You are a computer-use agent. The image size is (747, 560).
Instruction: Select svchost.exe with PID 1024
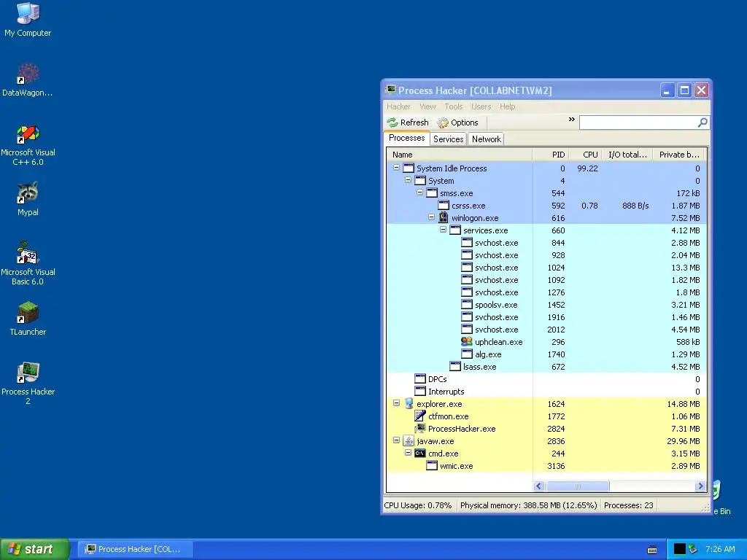pos(546,267)
